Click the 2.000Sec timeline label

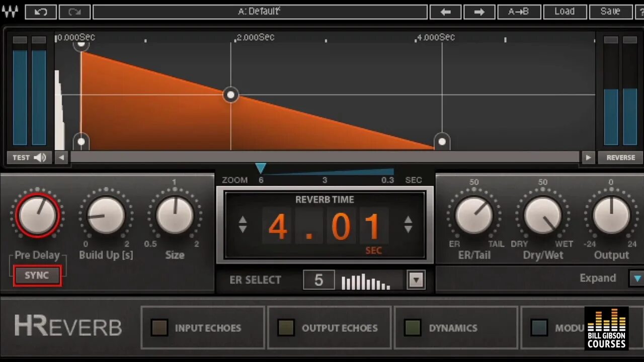tap(255, 37)
